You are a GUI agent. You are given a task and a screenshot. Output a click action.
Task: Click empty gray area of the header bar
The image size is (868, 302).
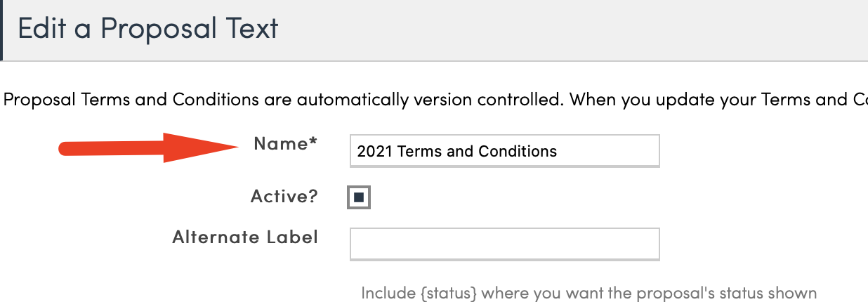(x=562, y=29)
